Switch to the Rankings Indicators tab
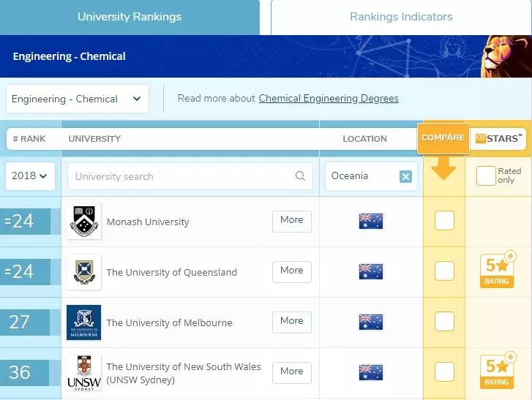The image size is (532, 400). click(x=400, y=17)
